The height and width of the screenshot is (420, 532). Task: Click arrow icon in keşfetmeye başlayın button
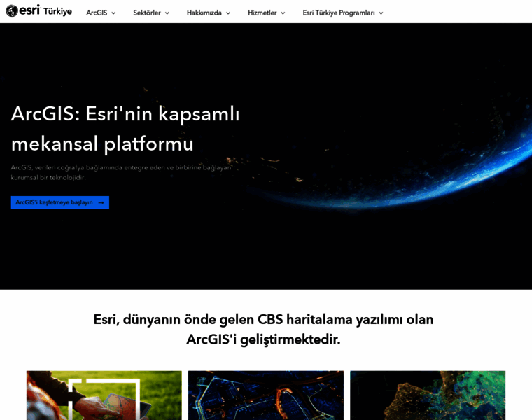(x=101, y=202)
